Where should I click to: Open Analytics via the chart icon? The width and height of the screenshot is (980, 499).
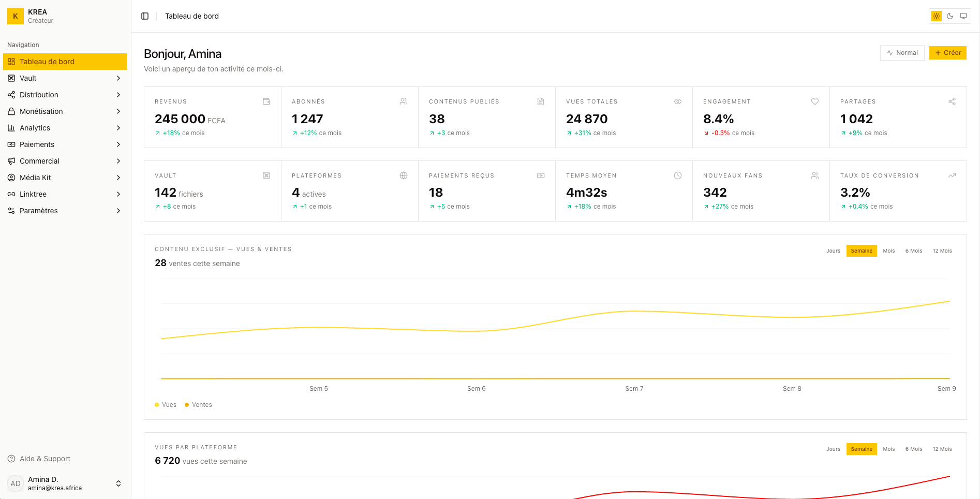click(11, 128)
